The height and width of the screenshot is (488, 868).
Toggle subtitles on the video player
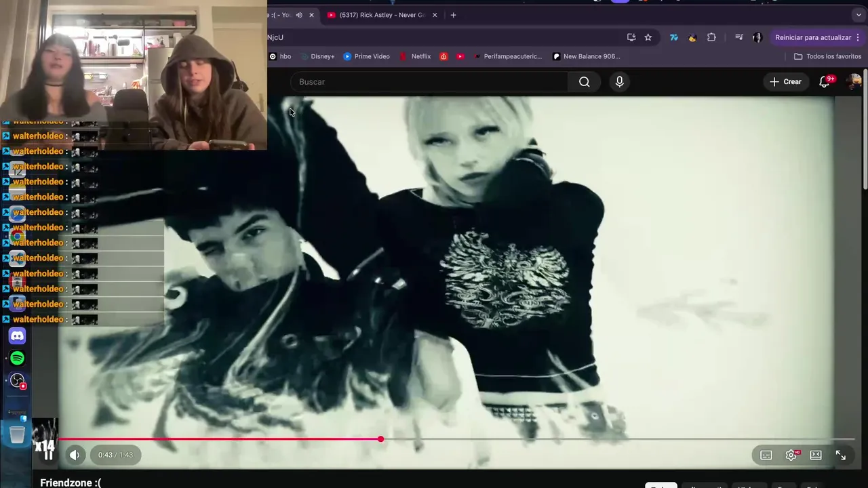(766, 455)
